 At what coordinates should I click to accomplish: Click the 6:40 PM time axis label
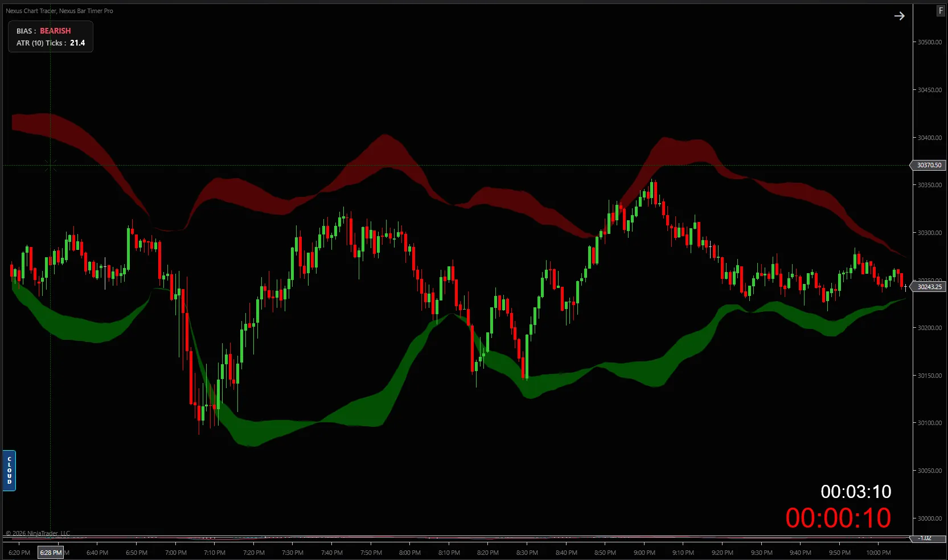point(97,553)
